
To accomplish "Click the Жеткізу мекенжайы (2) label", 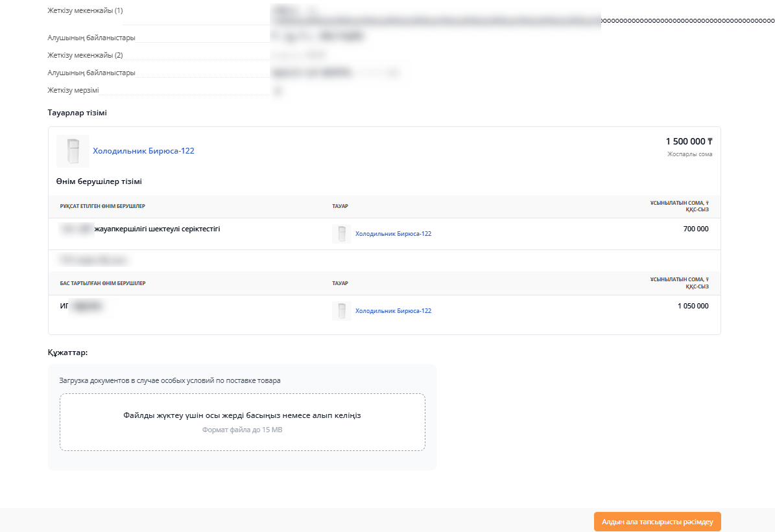I will click(x=85, y=55).
